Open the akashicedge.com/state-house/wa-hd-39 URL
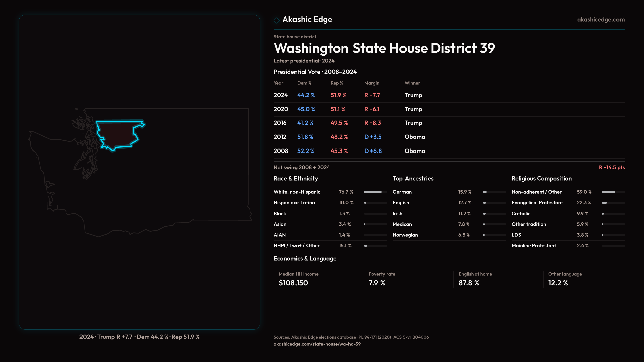 (x=317, y=344)
